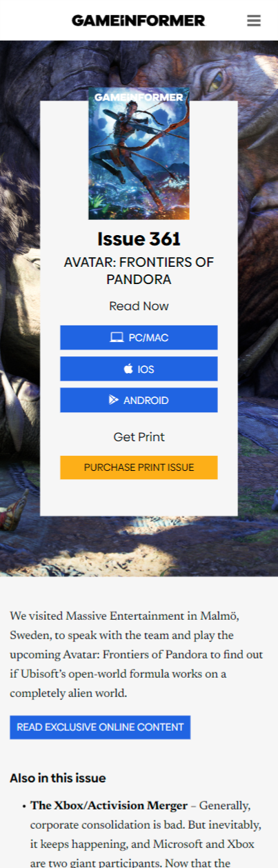
Task: Read the issue on PC/MAC
Action: click(x=139, y=338)
